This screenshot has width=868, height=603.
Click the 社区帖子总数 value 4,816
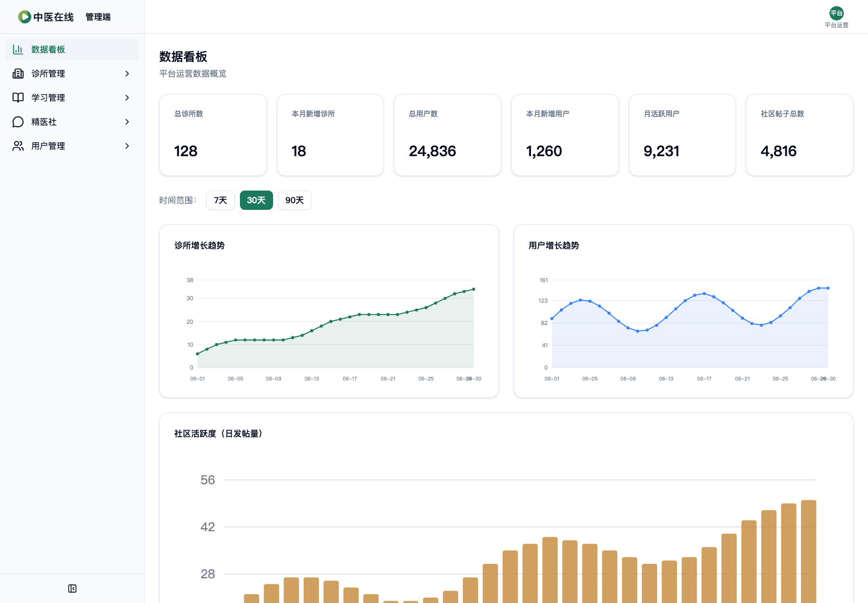[x=779, y=151]
